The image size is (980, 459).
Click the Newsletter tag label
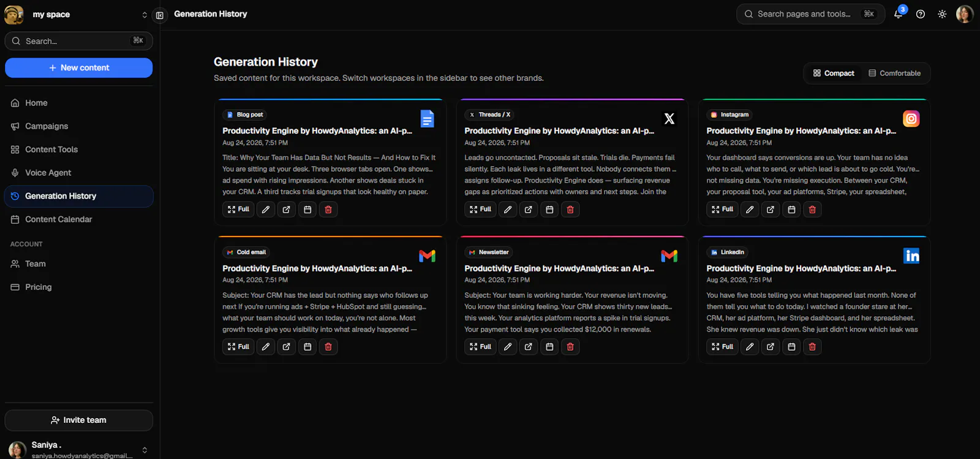coord(489,252)
